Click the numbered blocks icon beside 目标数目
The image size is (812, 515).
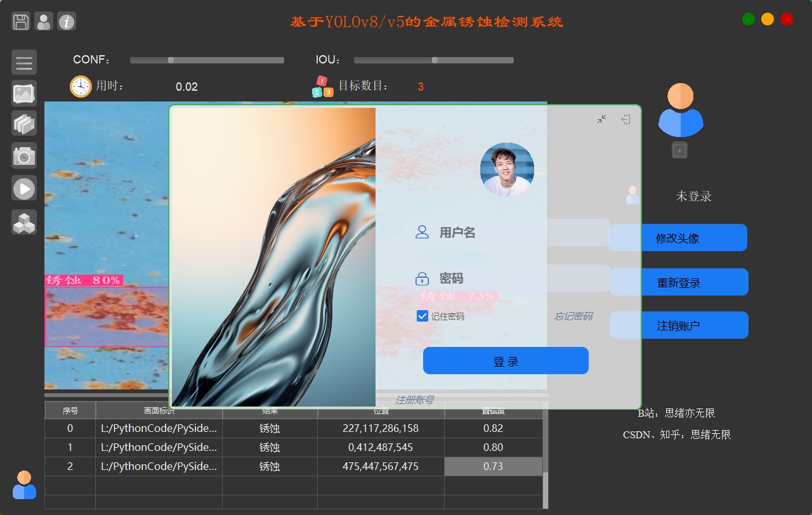[322, 87]
